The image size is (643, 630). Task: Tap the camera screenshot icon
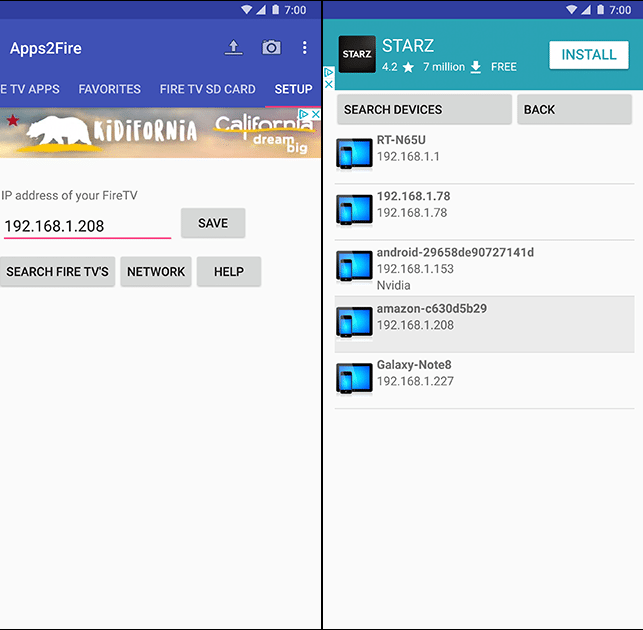click(271, 48)
